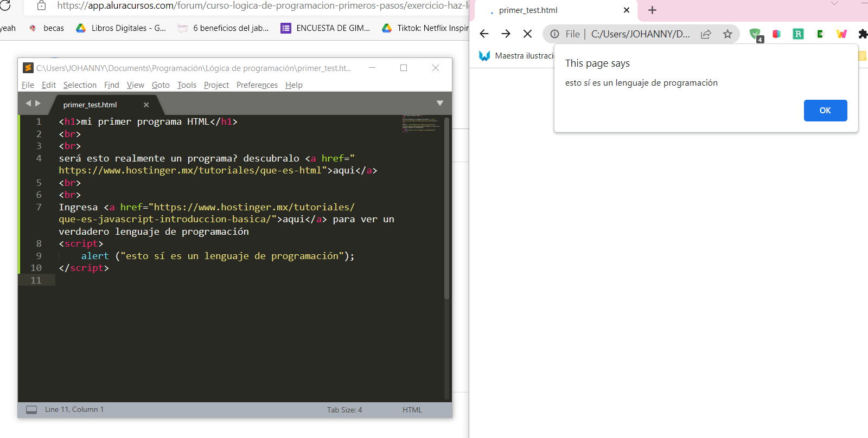Open the Extensions puzzle menu
This screenshot has width=868, height=438.
tap(863, 34)
